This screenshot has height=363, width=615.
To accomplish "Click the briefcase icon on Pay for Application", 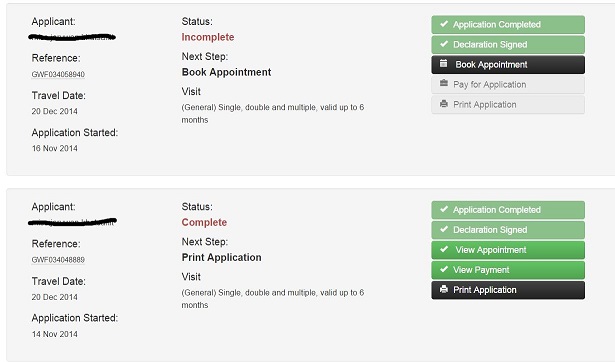I will (444, 83).
